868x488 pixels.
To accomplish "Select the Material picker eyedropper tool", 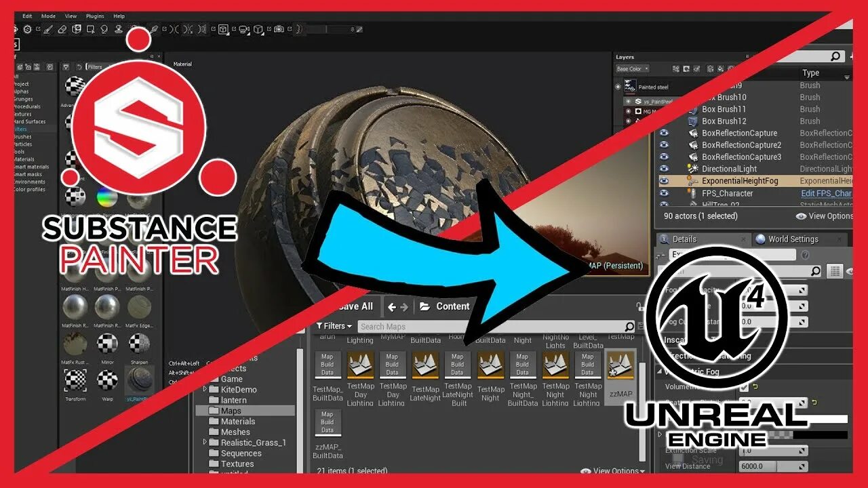I will (155, 29).
